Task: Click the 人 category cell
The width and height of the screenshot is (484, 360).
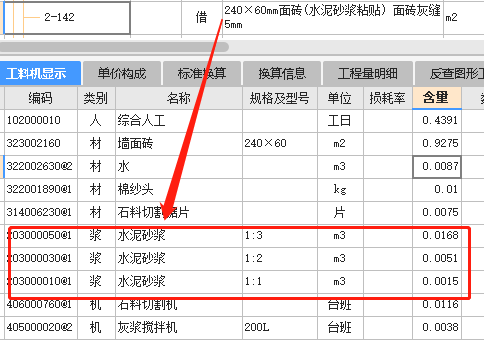Action: pyautogui.click(x=96, y=120)
